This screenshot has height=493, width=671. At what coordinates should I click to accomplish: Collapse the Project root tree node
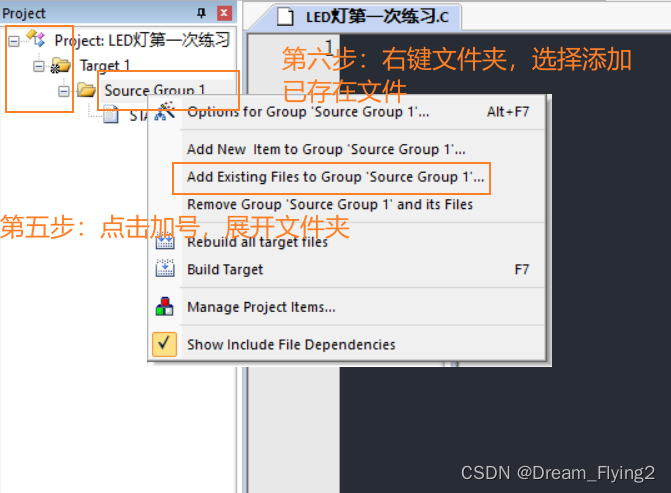pyautogui.click(x=14, y=41)
